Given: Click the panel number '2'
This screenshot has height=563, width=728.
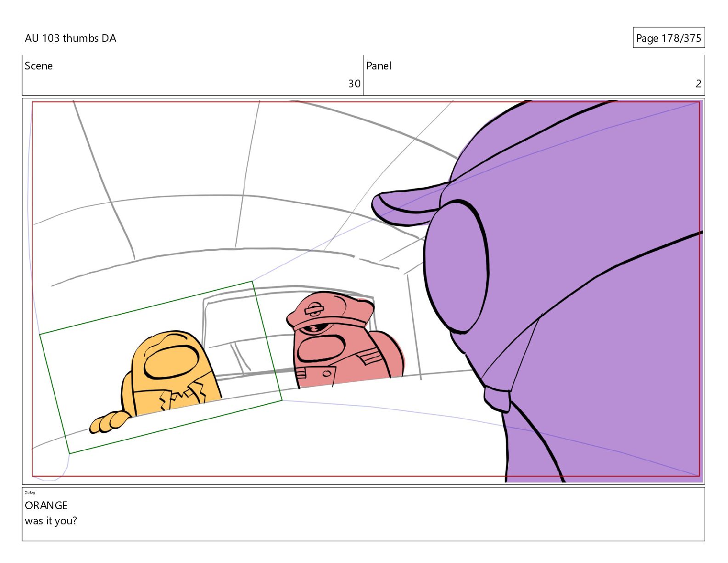Looking at the screenshot, I should coord(698,84).
